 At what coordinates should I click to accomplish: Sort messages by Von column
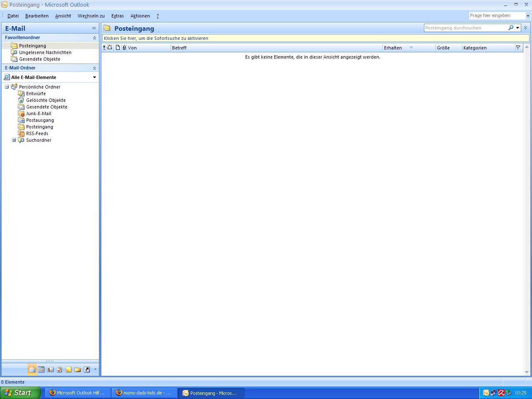point(149,48)
